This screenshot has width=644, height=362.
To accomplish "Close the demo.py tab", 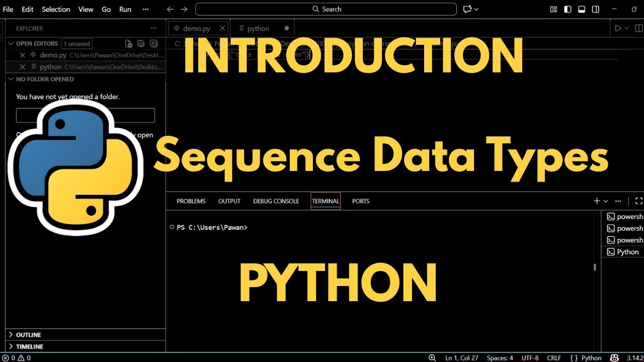I will [x=222, y=29].
